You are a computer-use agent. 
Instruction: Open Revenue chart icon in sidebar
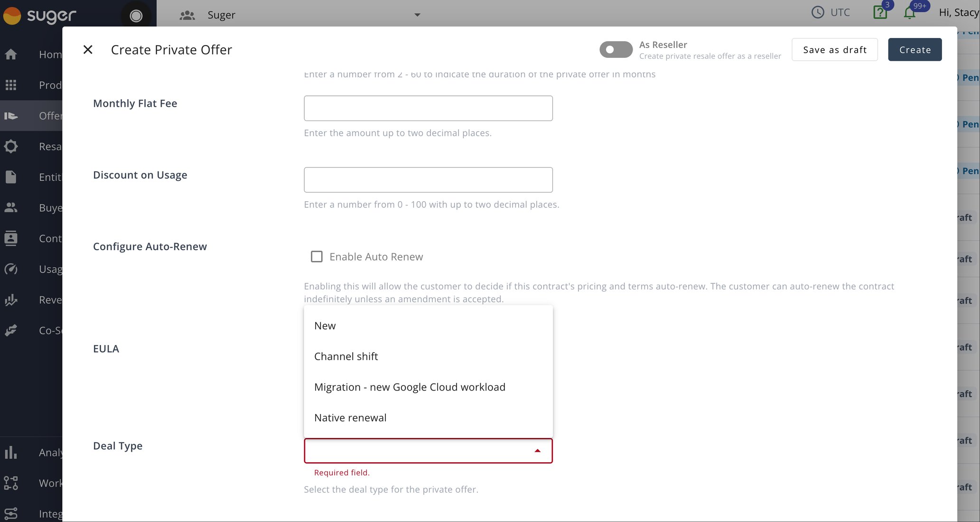(x=11, y=299)
